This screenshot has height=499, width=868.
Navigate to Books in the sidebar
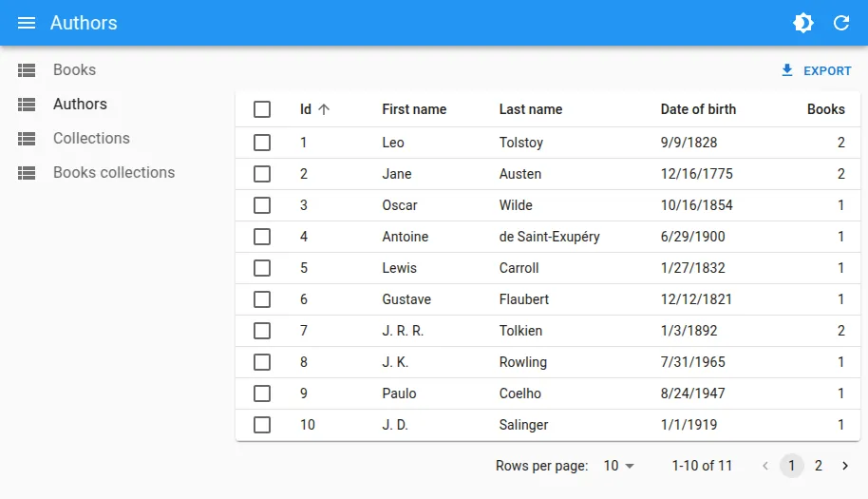point(74,70)
